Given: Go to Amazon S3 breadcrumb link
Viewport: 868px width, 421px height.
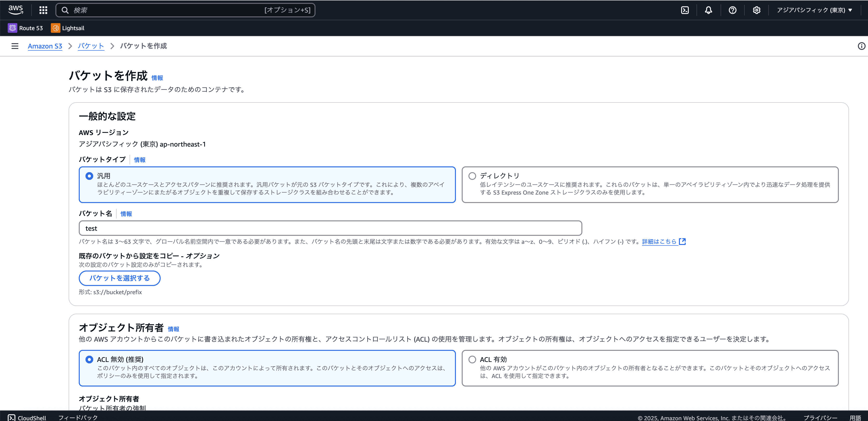Looking at the screenshot, I should 45,46.
